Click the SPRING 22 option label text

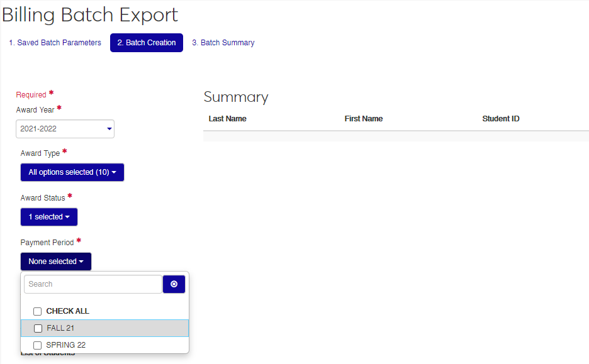click(x=66, y=345)
